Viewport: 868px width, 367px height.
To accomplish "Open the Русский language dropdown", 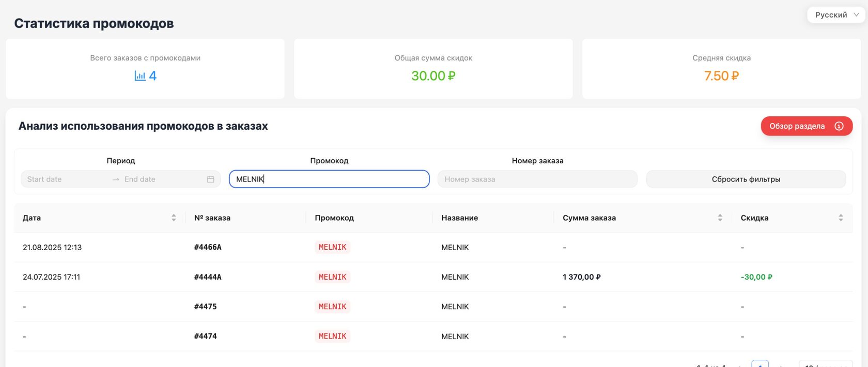I will tap(831, 15).
